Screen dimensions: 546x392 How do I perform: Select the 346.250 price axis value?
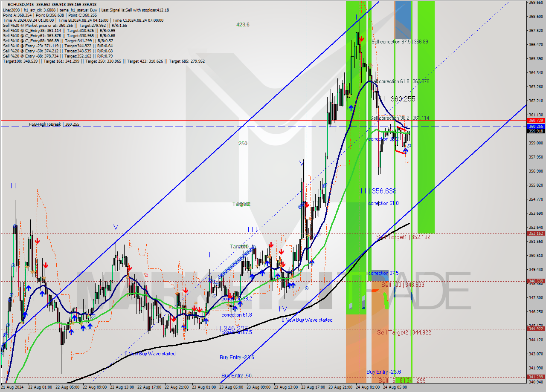click(x=536, y=311)
